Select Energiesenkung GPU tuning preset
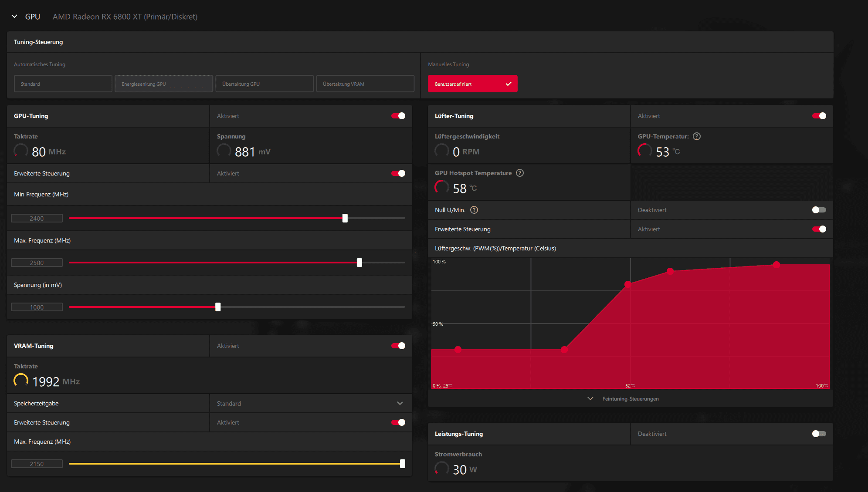 point(164,84)
